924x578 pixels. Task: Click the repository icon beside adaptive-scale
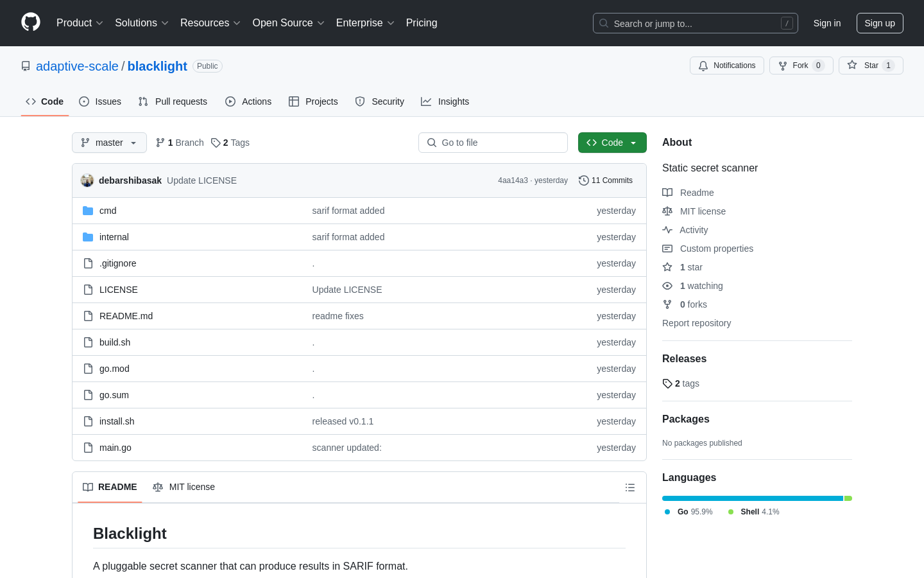[x=26, y=66]
